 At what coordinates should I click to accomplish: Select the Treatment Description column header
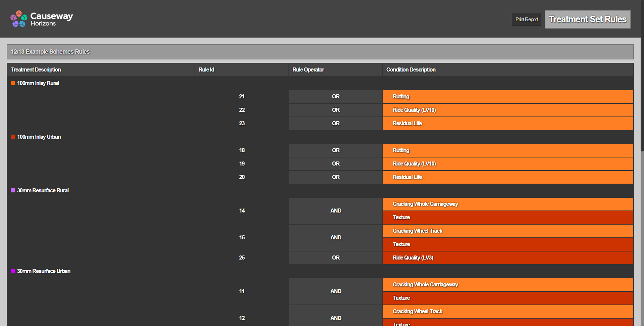[36, 69]
